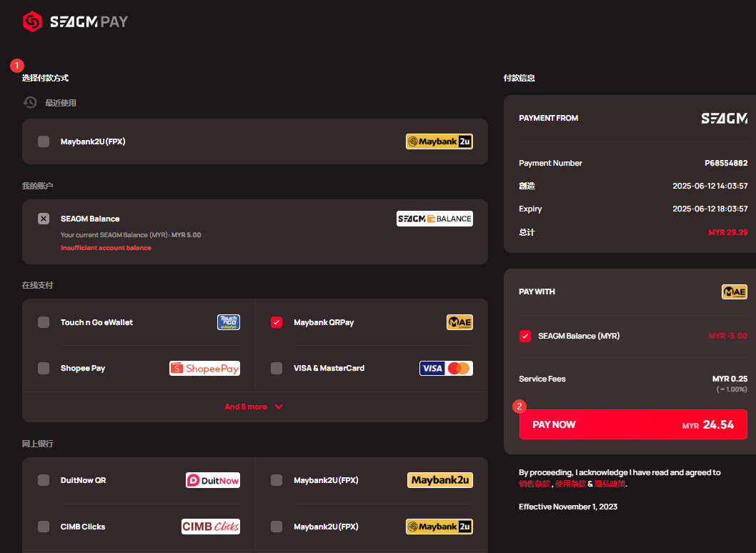Click the 'Service Fees' label
Viewport: 756px width, 553px height.
pyautogui.click(x=542, y=379)
